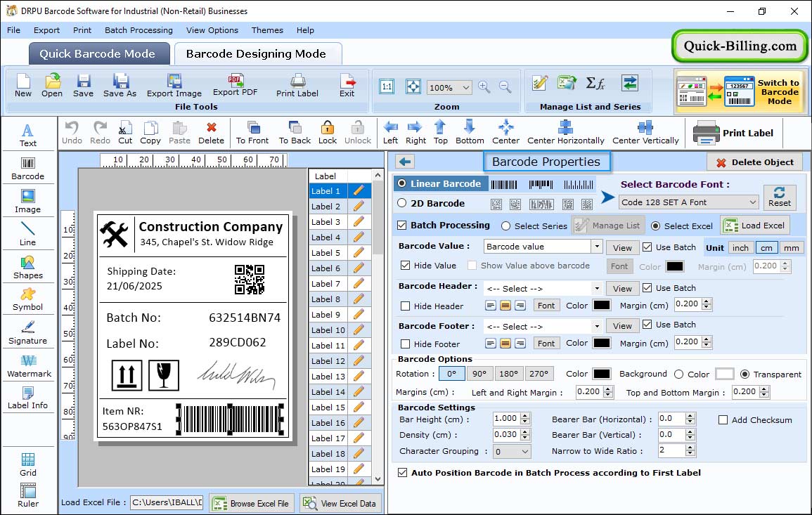Viewport: 812px width, 515px height.
Task: Click the Delete icon in edit toolbar
Action: coord(212,133)
